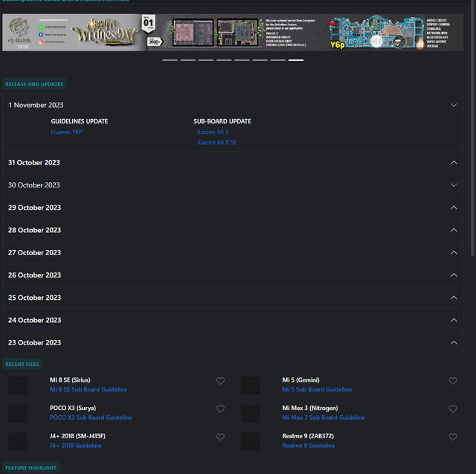This screenshot has width=476, height=474.
Task: Toggle heart on POCO X3 (Surya)
Action: (220, 409)
